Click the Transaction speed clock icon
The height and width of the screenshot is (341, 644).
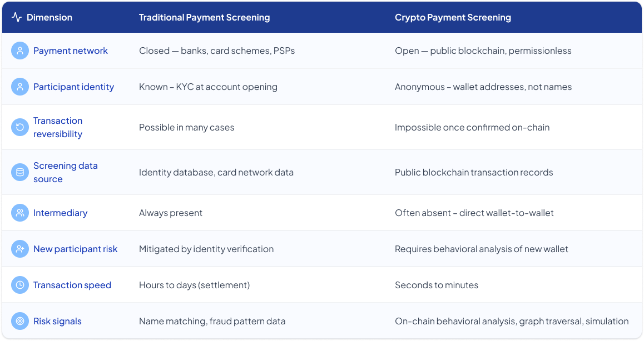pyautogui.click(x=19, y=285)
